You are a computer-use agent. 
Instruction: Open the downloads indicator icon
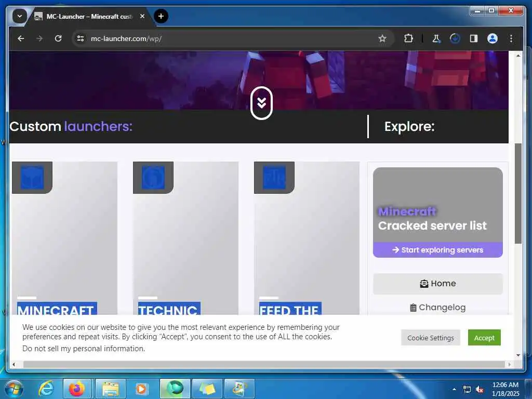pos(455,38)
